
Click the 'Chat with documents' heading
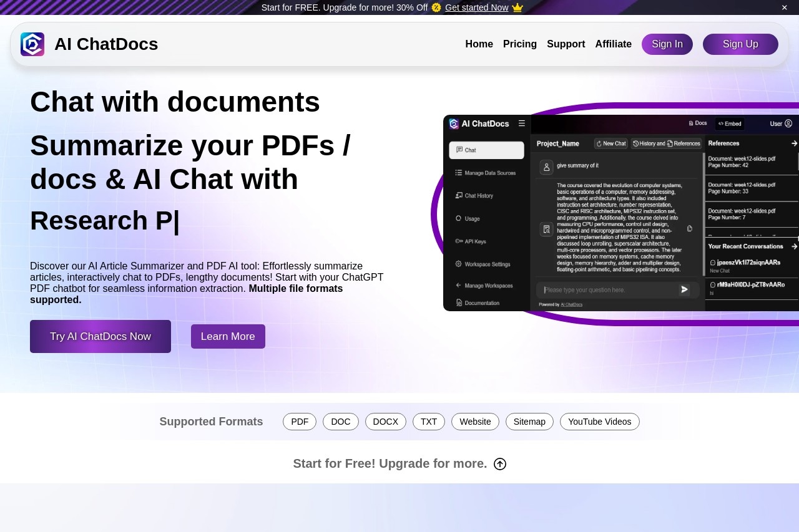[x=175, y=102]
